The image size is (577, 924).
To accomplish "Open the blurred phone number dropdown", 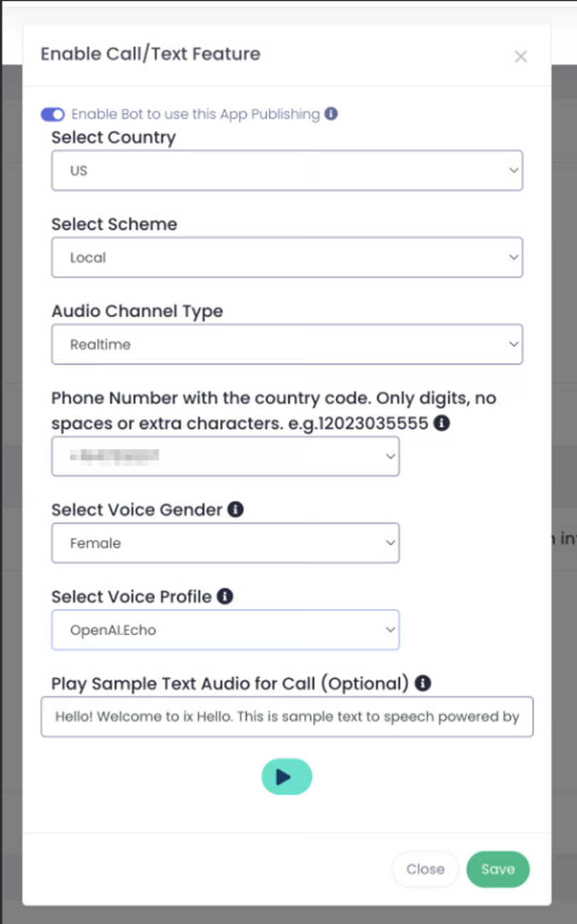I will 225,456.
